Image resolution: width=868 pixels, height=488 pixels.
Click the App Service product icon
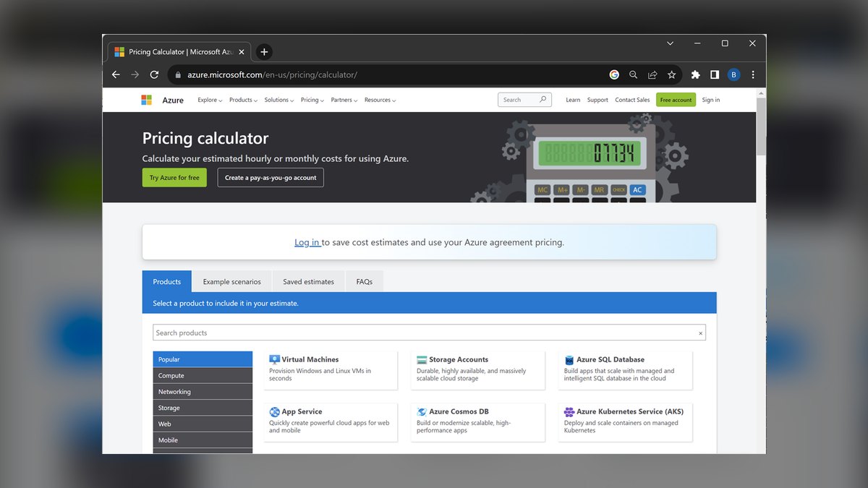point(274,411)
